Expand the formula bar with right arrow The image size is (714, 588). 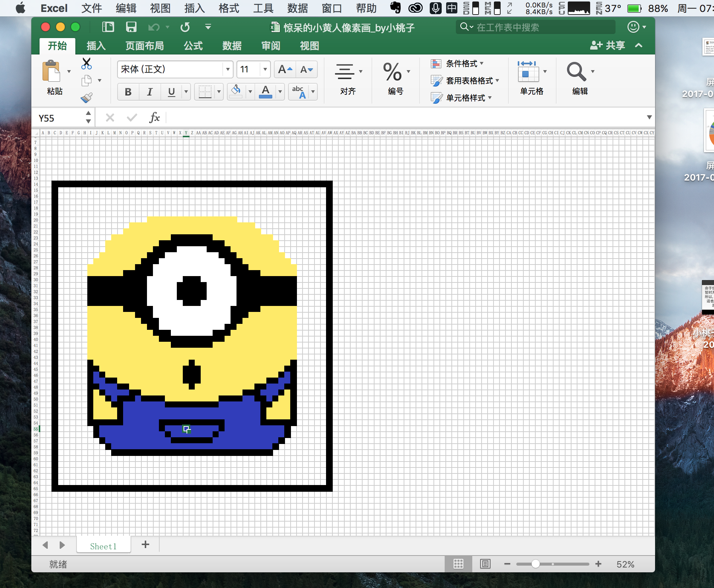coord(649,118)
